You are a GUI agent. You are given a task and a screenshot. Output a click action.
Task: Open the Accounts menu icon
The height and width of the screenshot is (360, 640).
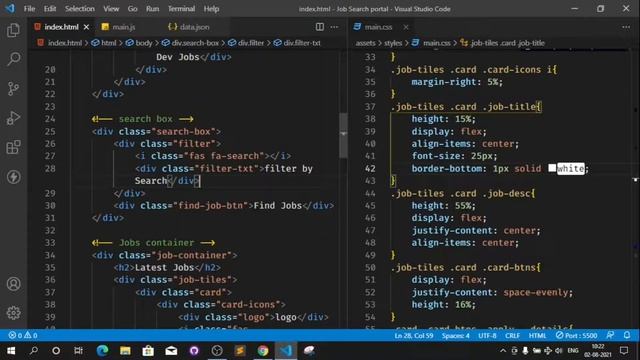tap(13, 284)
